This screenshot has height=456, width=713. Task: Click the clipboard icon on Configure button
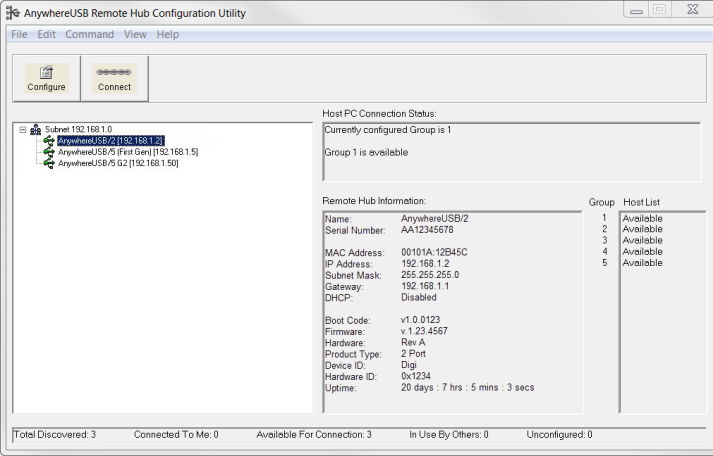pos(46,72)
